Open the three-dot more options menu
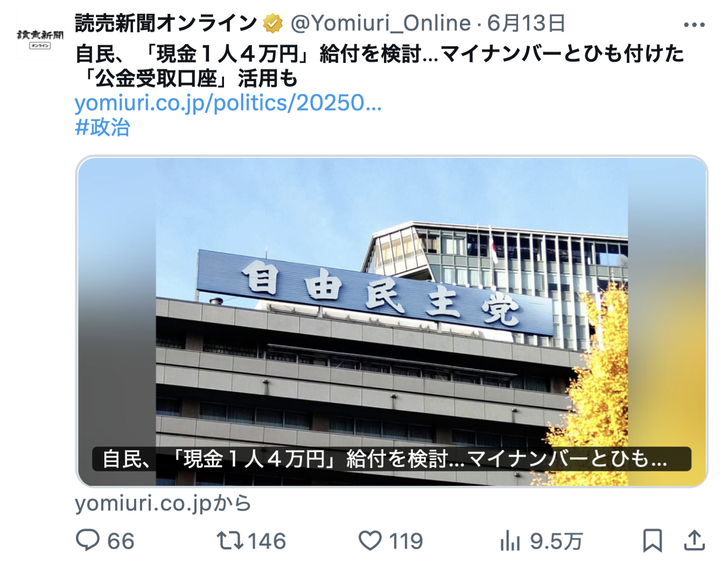This screenshot has height=566, width=728. 694,25
